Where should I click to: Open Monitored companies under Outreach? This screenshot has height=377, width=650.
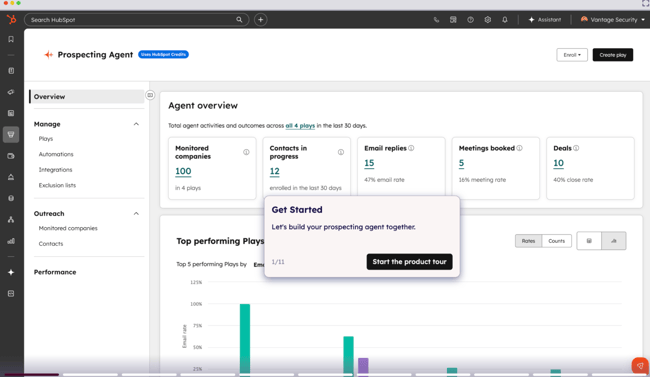[x=68, y=228]
